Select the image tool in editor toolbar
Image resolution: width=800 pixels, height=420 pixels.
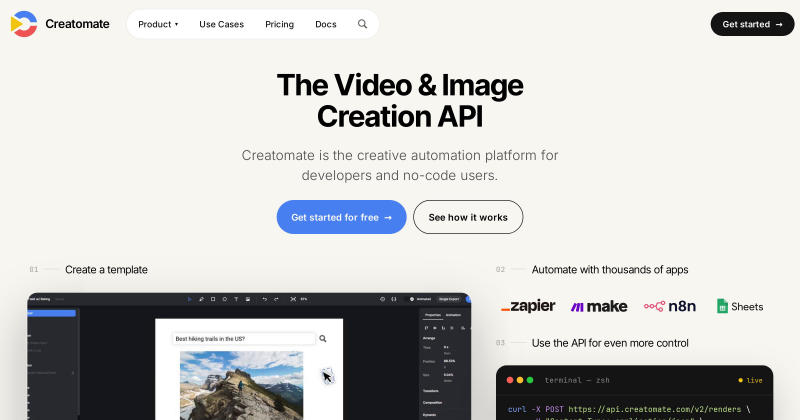[248, 299]
